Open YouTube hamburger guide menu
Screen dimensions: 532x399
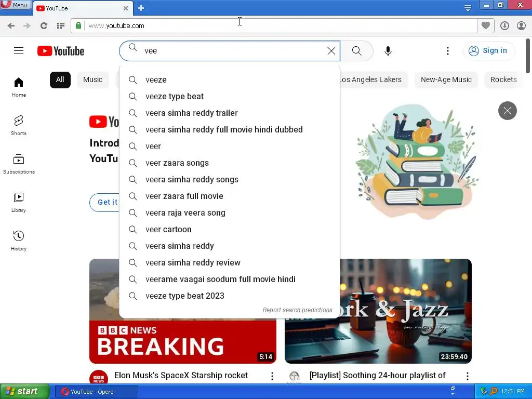pyautogui.click(x=19, y=51)
